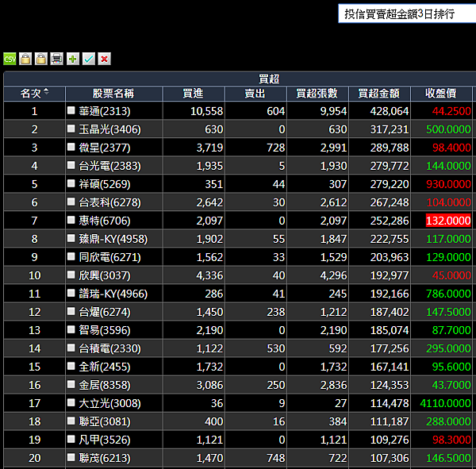Sort by the 買超金額 column header
Screen dimensions: 476x469
tap(379, 94)
